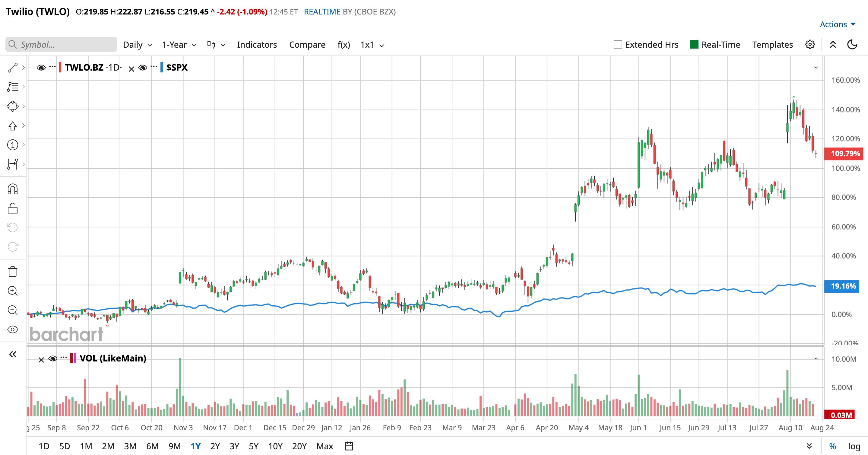This screenshot has height=455, width=868.
Task: Click the blue $SPX color swatch
Action: click(x=162, y=67)
